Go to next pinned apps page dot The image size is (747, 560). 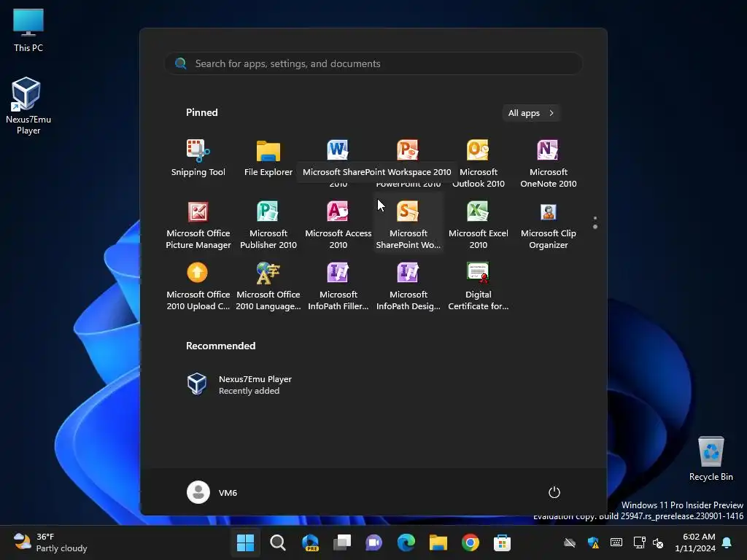[x=595, y=227]
